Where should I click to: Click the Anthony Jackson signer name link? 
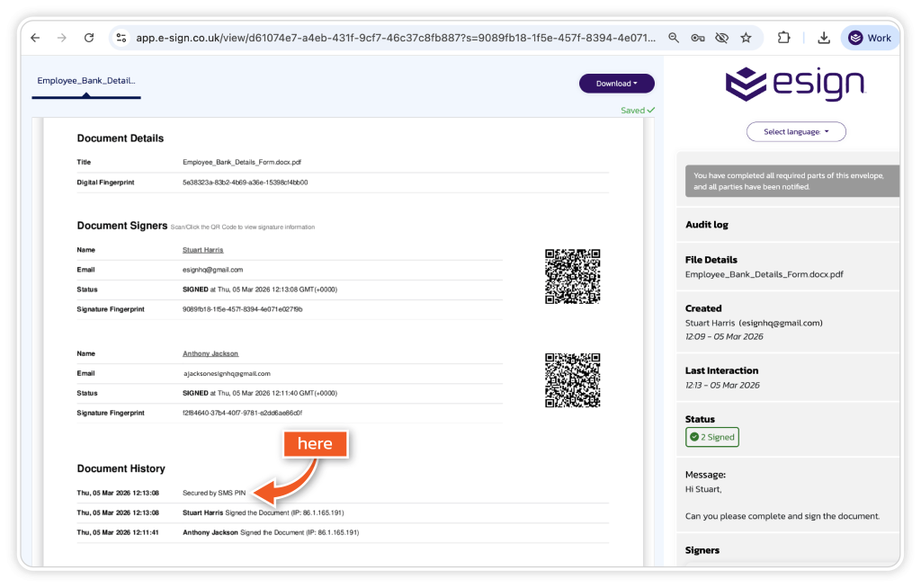point(210,354)
